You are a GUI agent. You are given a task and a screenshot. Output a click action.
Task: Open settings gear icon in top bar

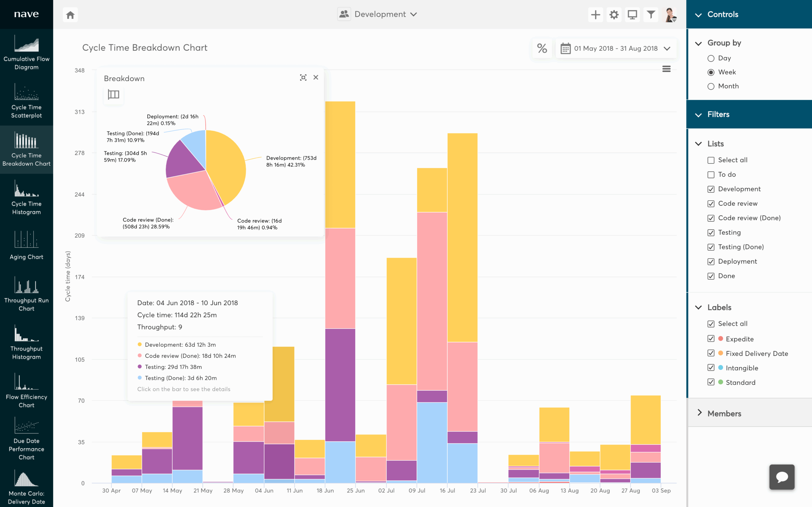tap(614, 15)
